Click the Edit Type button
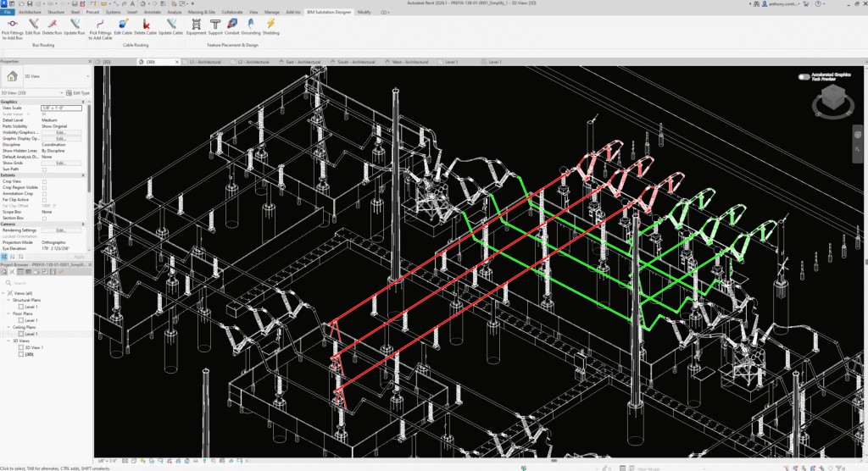This screenshot has width=868, height=471. [x=80, y=93]
